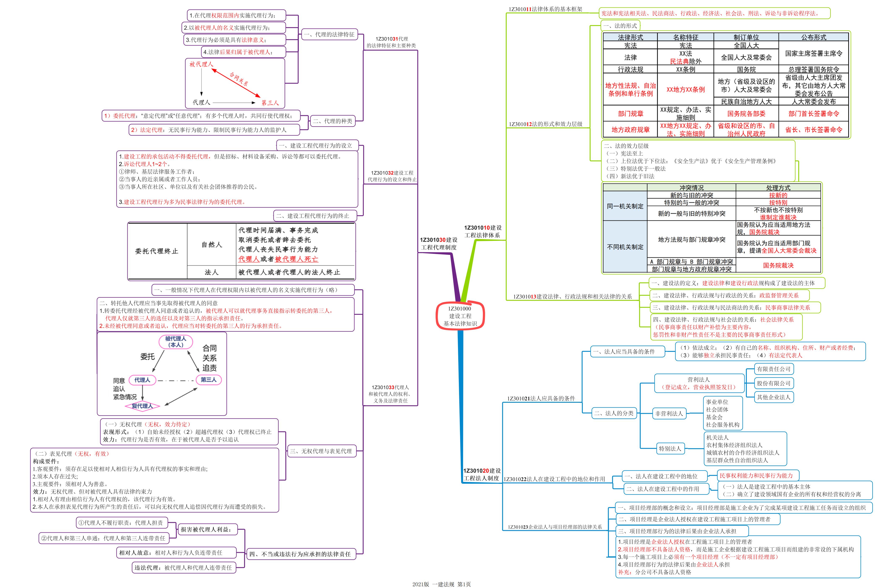Click the 公布形式 table header cell
The width and height of the screenshot is (884, 588).
(x=813, y=37)
